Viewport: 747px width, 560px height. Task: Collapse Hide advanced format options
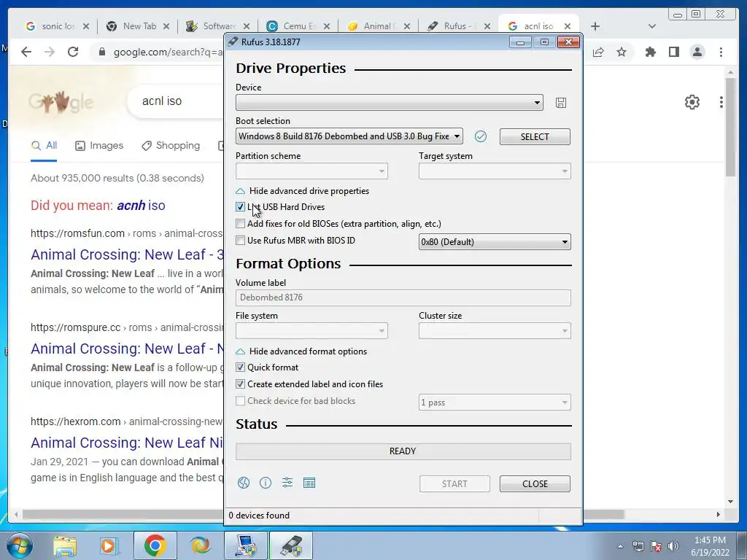[301, 351]
